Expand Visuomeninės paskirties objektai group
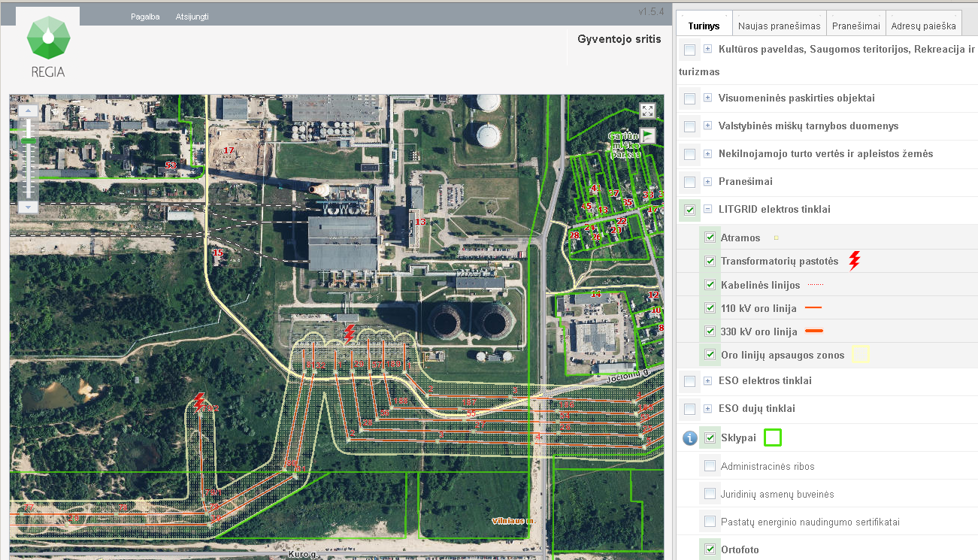Screen dimensions: 978x560 tap(707, 98)
